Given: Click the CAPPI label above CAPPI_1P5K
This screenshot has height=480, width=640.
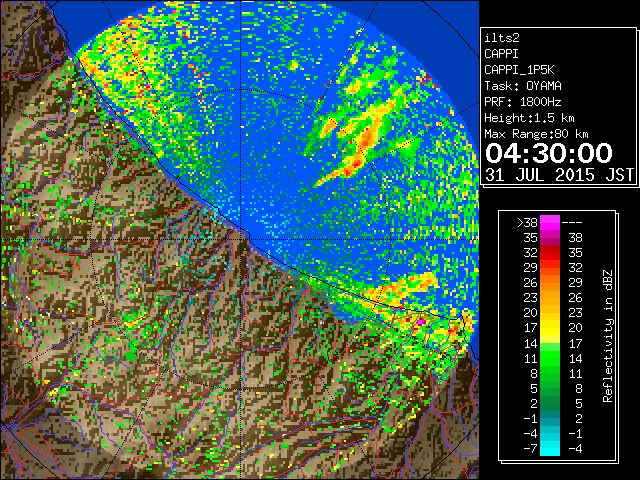Looking at the screenshot, I should click(501, 54).
